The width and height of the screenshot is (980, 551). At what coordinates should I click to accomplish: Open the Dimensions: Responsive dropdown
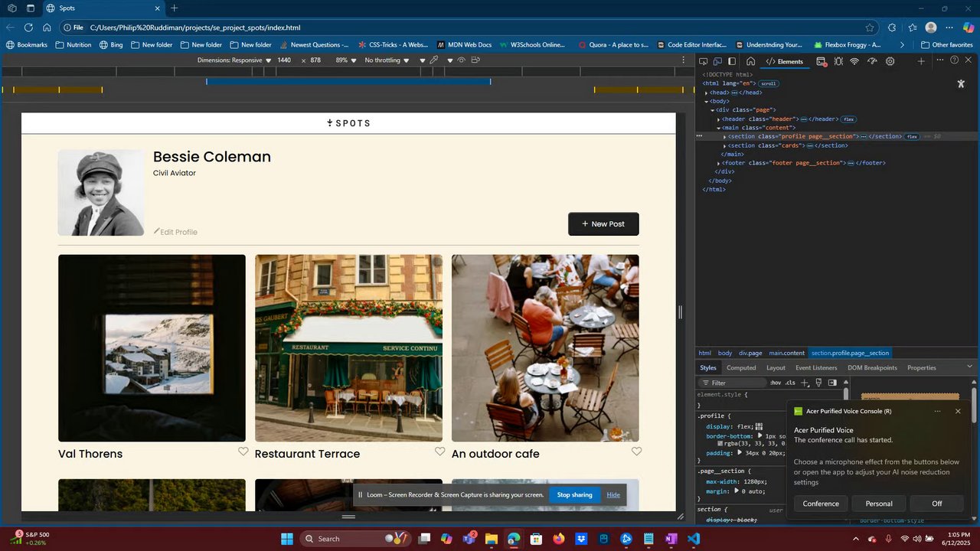click(x=234, y=60)
